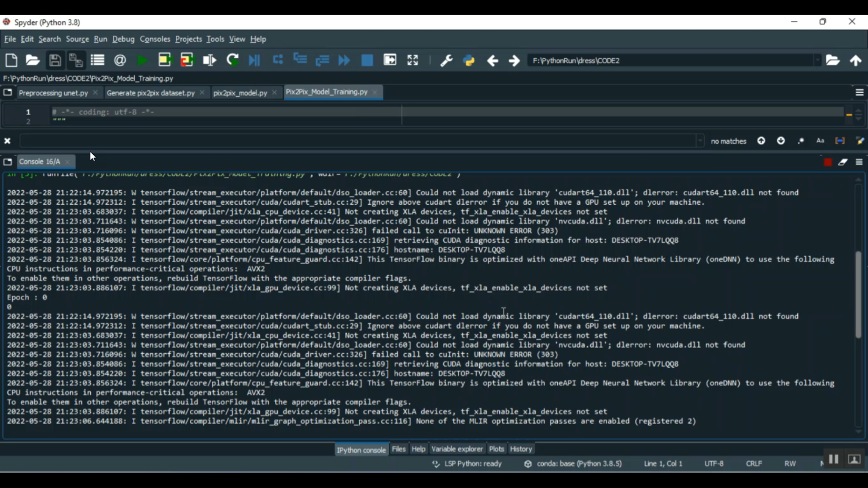This screenshot has width=868, height=488.
Task: Open the PYTHONPATH manager Python icon
Action: click(469, 60)
